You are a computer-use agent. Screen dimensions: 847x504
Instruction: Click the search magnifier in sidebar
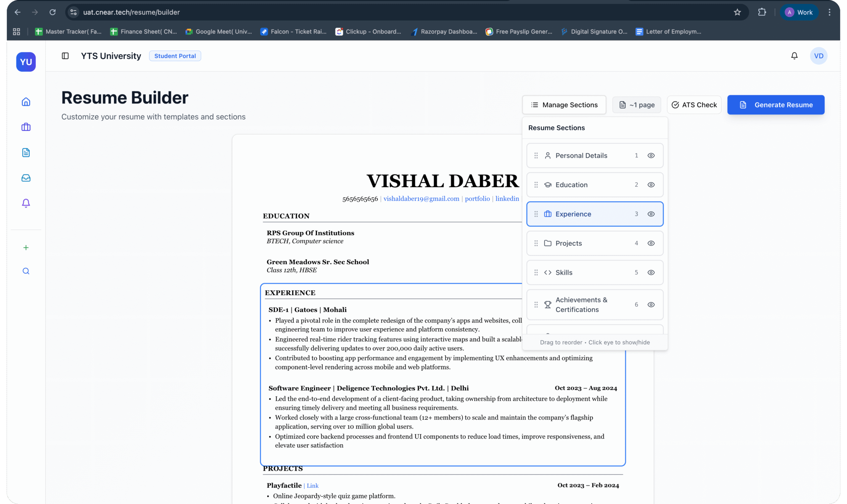click(x=26, y=271)
